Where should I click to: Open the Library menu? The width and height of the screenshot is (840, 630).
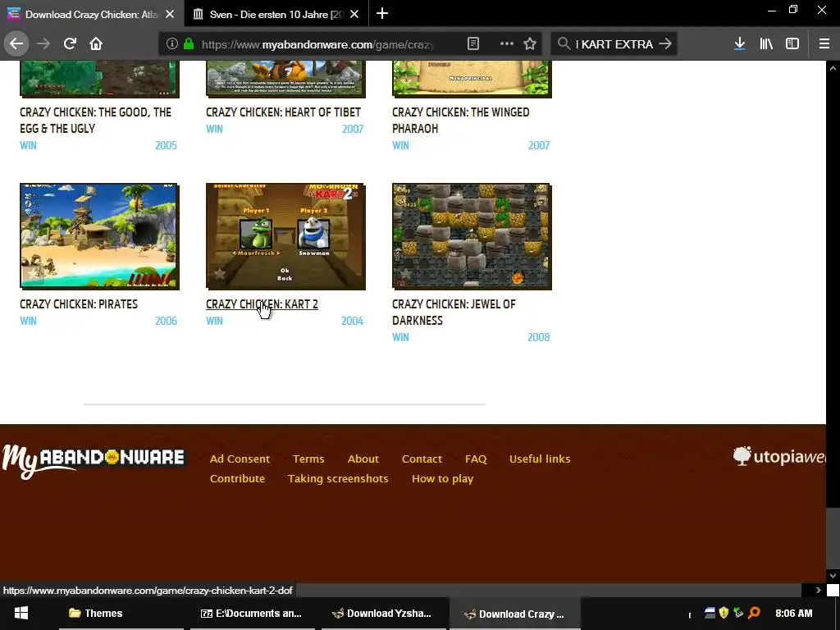(766, 44)
